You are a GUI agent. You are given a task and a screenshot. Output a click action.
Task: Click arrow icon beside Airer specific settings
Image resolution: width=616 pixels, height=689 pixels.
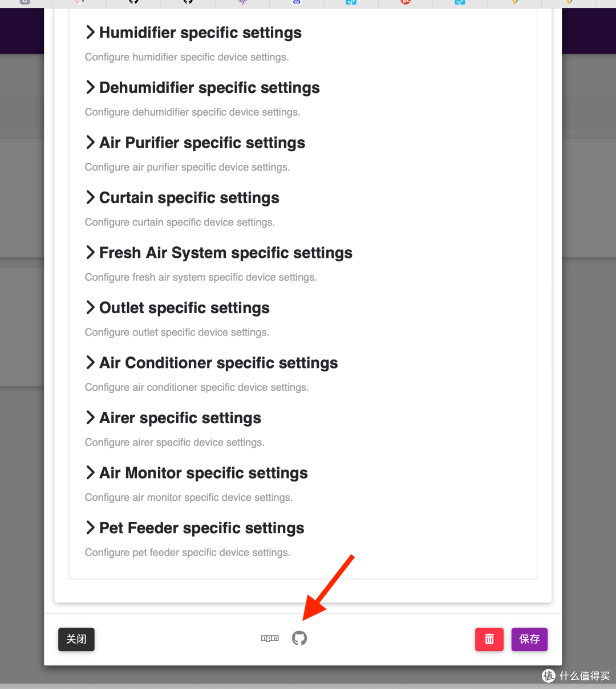pyautogui.click(x=90, y=418)
